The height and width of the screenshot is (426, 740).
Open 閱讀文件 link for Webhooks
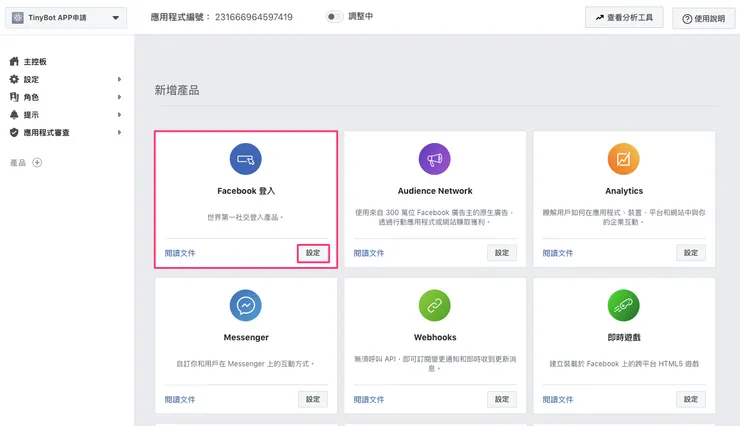click(x=369, y=400)
